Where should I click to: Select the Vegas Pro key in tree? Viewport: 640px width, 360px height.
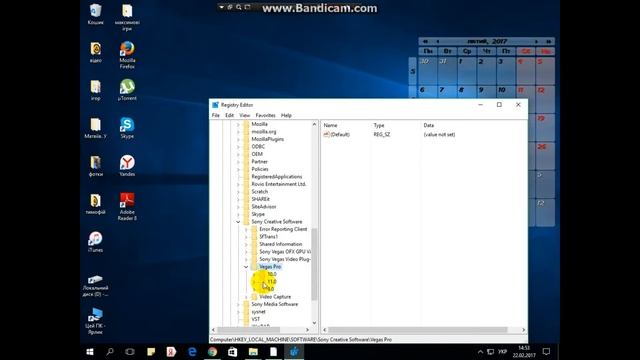[270, 267]
